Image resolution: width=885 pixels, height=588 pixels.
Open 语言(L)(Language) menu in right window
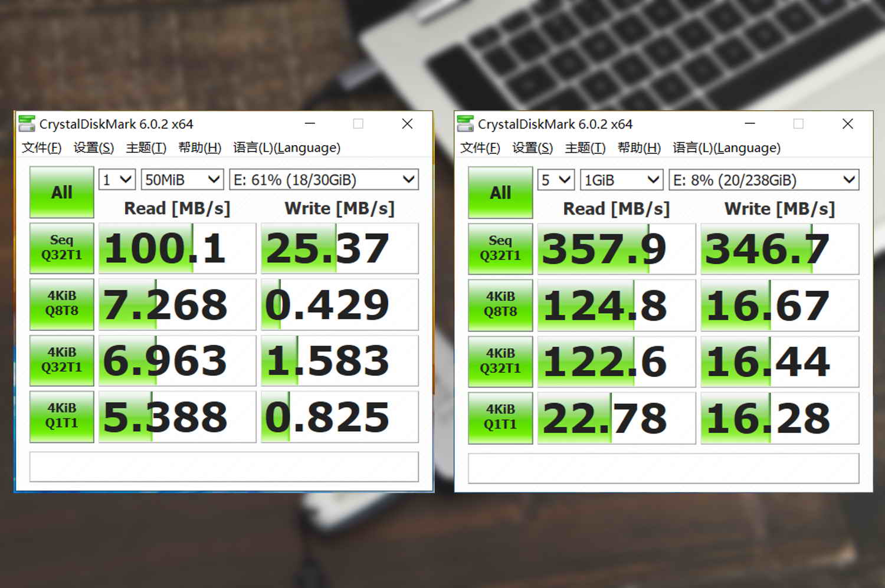726,147
